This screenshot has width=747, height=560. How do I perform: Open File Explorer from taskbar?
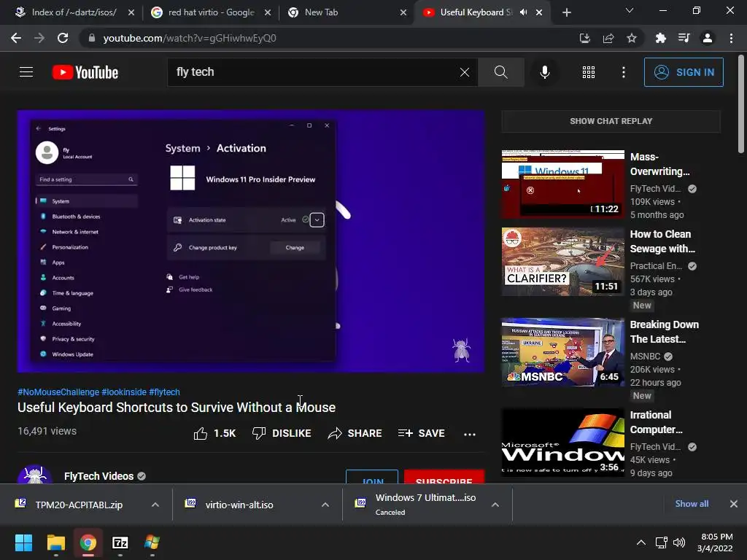(x=55, y=542)
